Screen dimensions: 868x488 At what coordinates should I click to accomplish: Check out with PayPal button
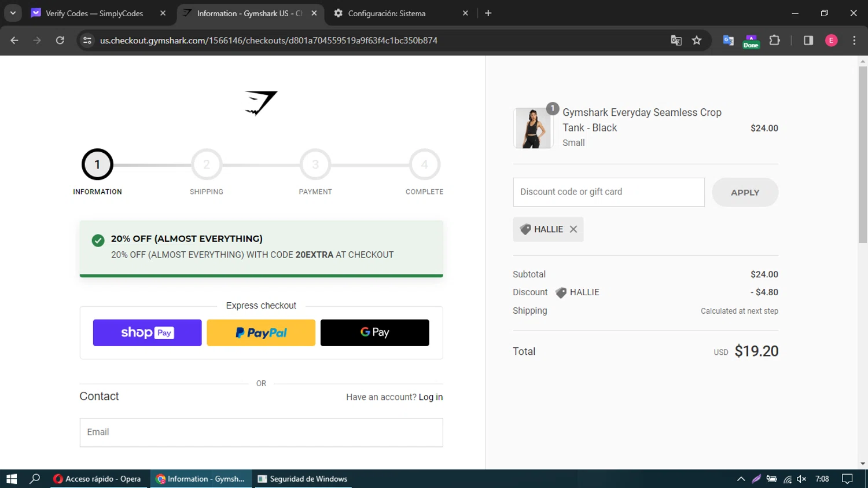(x=261, y=333)
